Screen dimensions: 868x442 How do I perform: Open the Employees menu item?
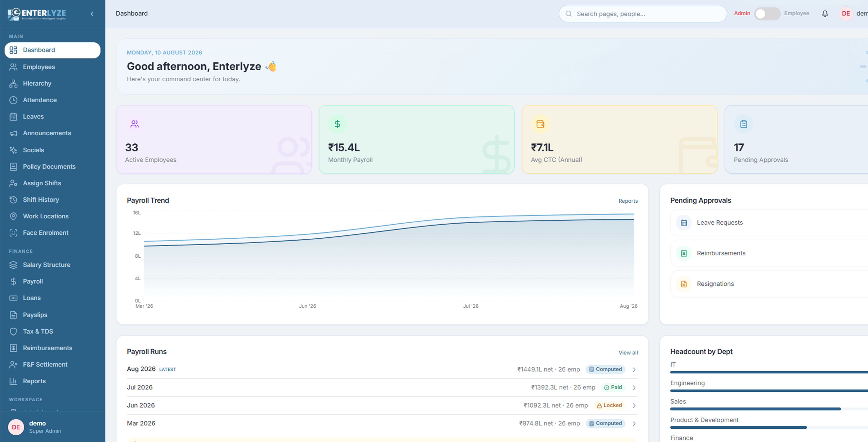[52, 67]
